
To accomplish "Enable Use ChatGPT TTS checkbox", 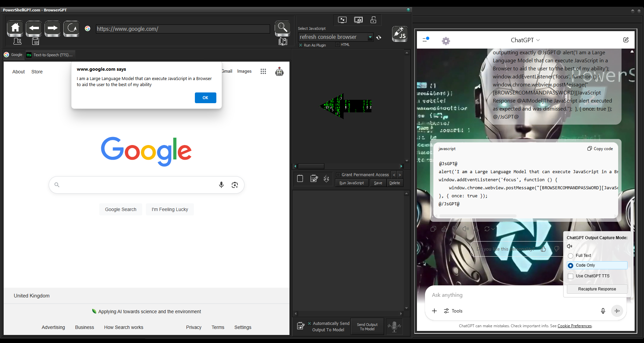I will coord(571,276).
